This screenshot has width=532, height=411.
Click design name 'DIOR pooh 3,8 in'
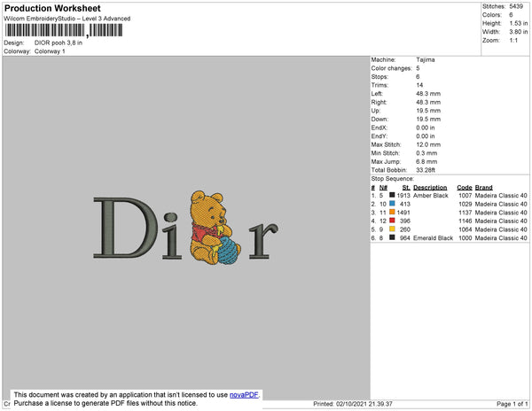pyautogui.click(x=59, y=43)
